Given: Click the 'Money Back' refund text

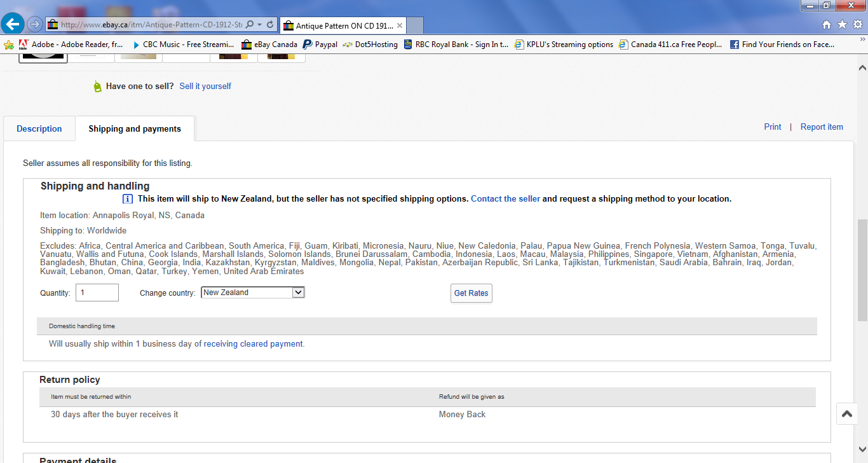Looking at the screenshot, I should pos(462,414).
